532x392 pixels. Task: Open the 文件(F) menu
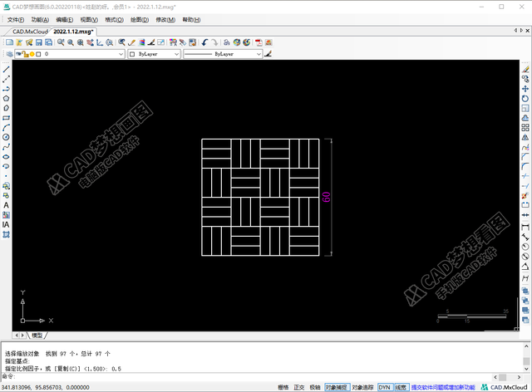[x=16, y=20]
